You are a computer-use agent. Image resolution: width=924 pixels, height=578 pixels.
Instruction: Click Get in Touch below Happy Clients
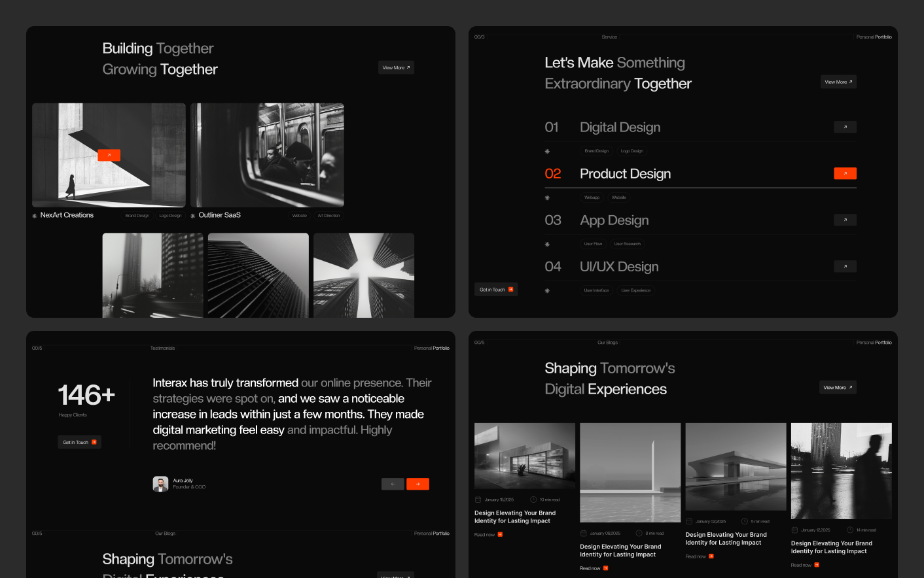click(x=79, y=443)
